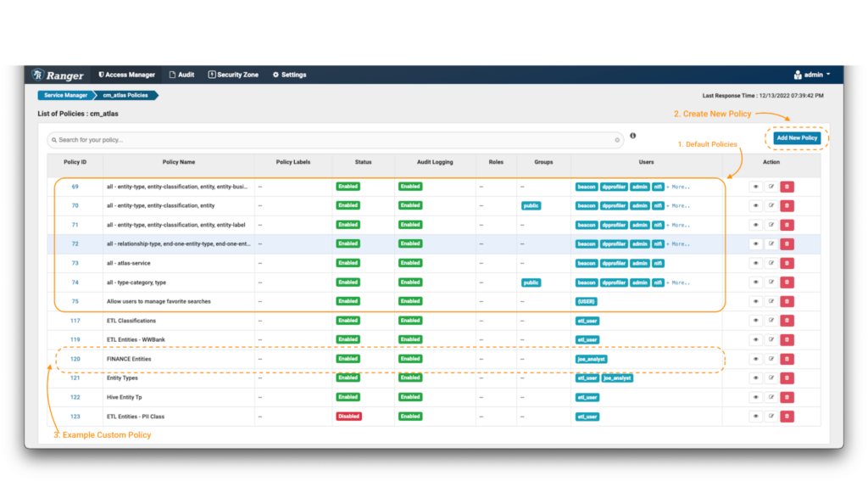Click the Service Manager breadcrumb

65,95
